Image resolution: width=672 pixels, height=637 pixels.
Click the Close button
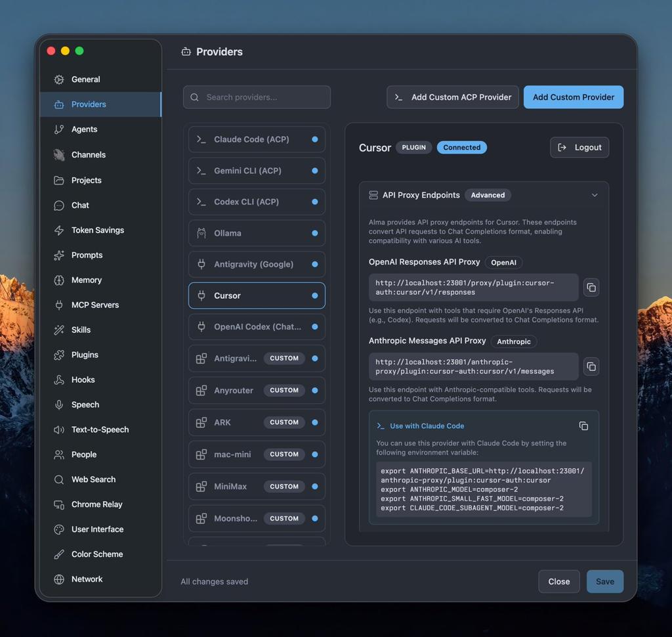pyautogui.click(x=559, y=582)
